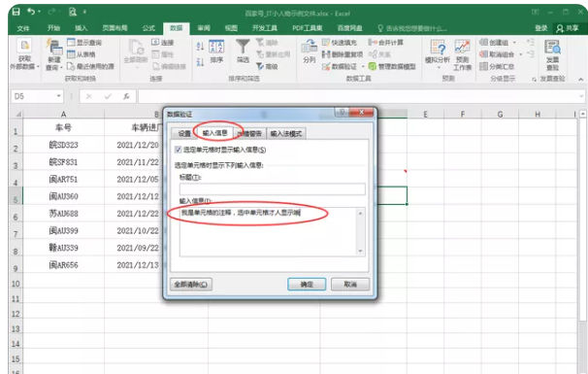Open 获取外部数据 (Get External Data)

coord(25,54)
